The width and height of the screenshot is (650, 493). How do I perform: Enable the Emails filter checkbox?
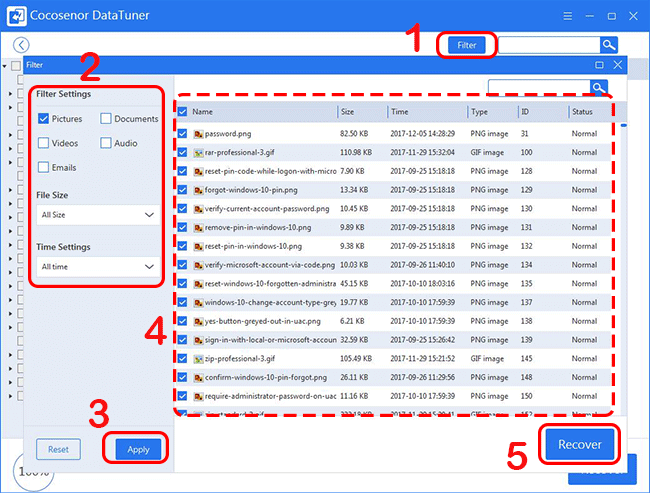[x=43, y=168]
